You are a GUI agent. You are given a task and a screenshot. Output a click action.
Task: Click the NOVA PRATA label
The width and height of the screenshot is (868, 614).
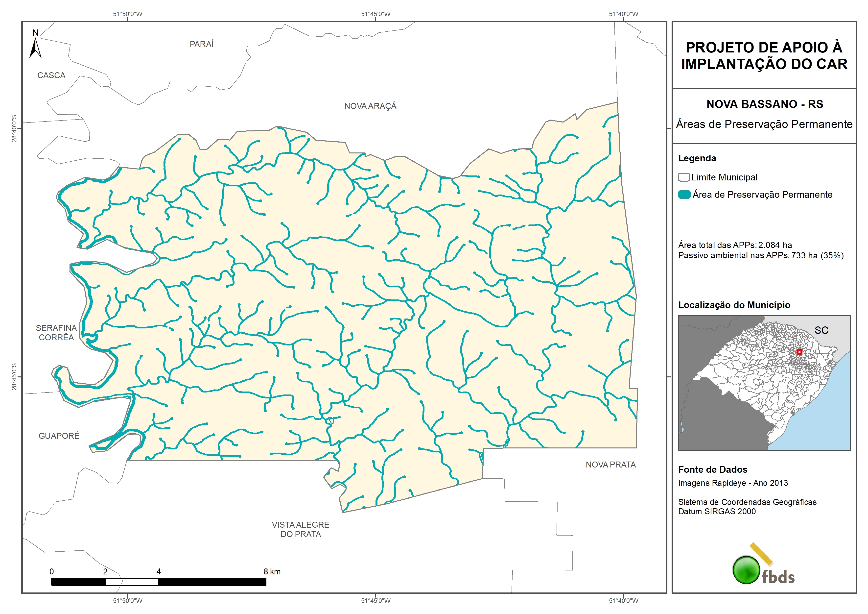[610, 465]
